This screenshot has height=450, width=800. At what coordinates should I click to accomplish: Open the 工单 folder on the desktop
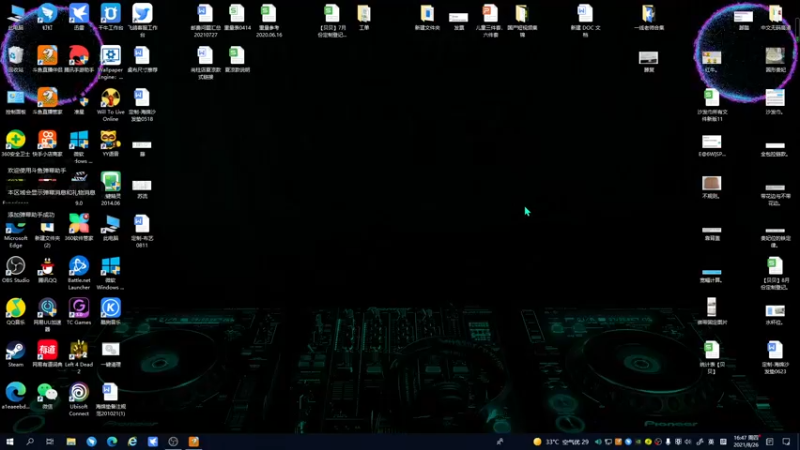(x=364, y=16)
